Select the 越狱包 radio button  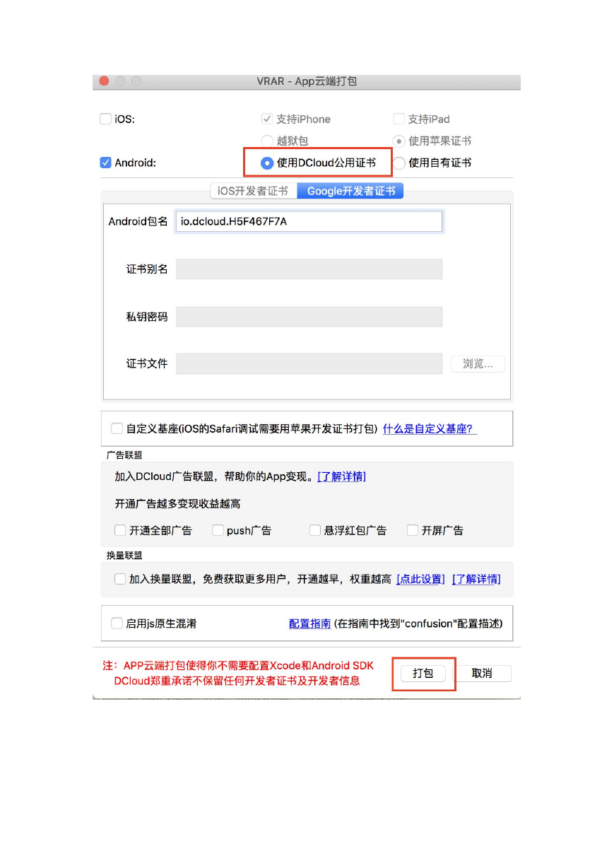(267, 141)
